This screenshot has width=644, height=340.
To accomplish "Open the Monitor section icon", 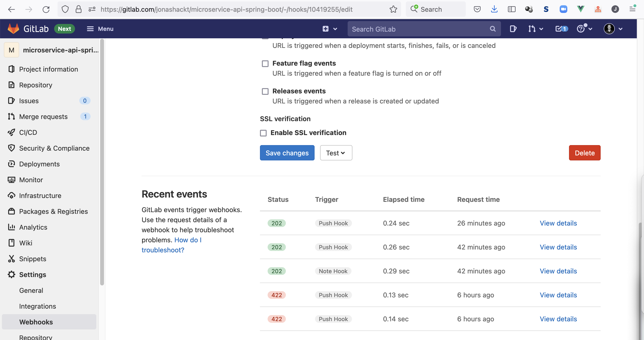I will [x=12, y=179].
